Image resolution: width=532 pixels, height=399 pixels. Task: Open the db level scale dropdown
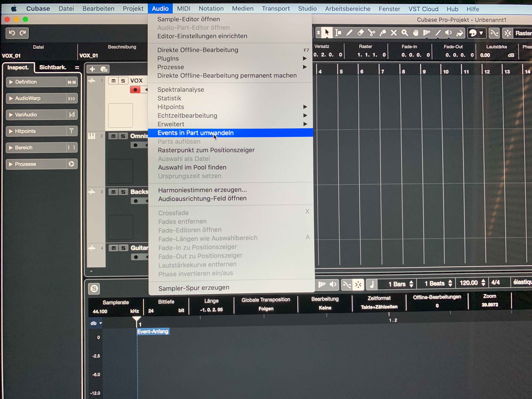96,323
